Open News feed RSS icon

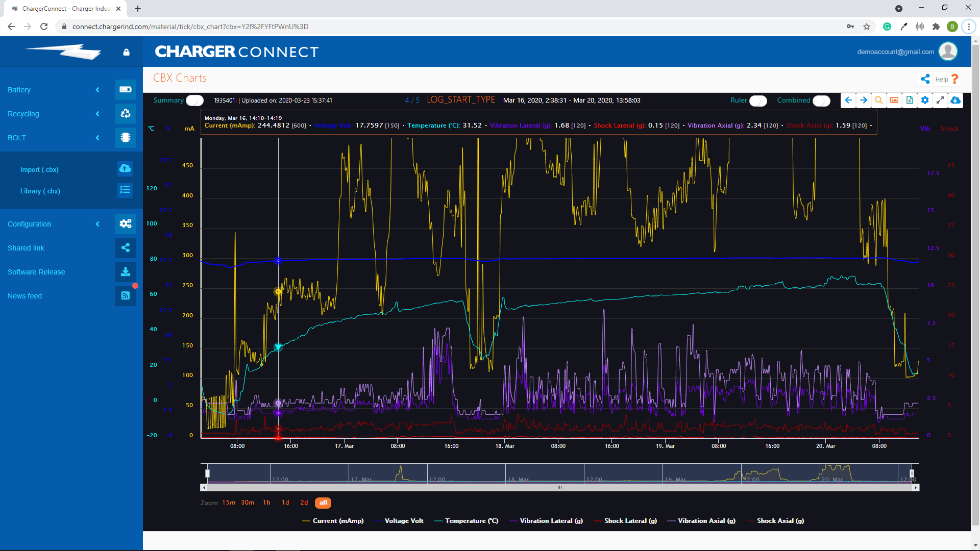click(126, 296)
